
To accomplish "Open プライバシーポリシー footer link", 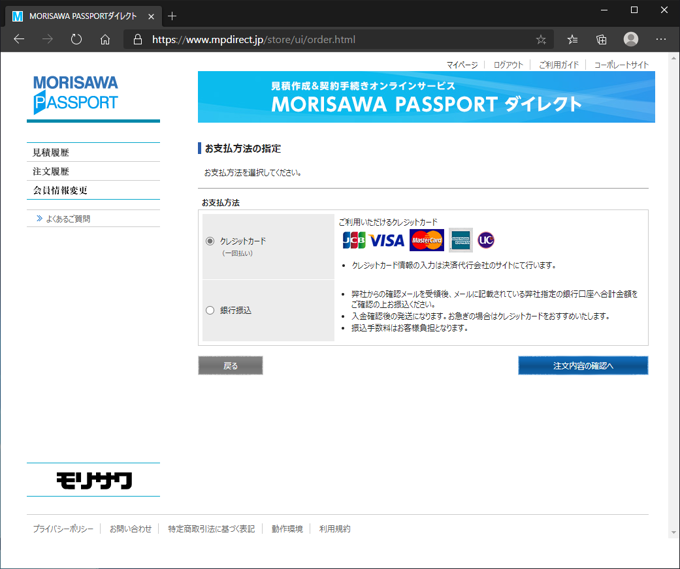I will point(63,529).
